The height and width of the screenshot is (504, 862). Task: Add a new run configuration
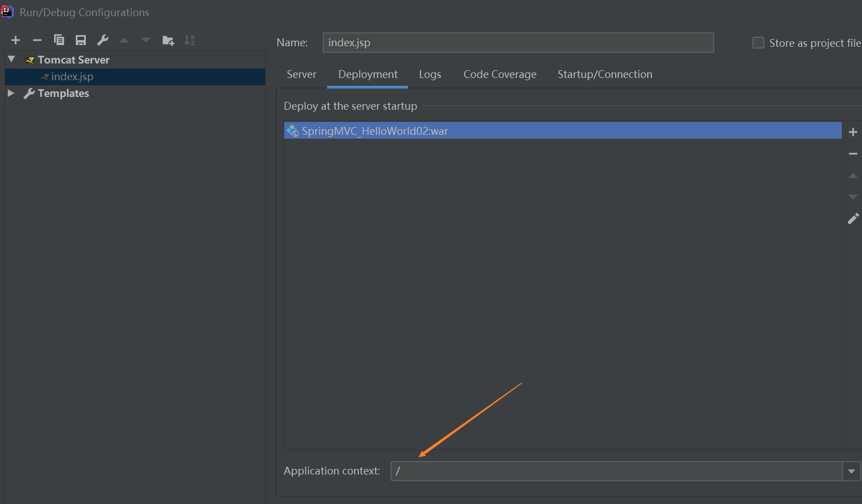(16, 40)
